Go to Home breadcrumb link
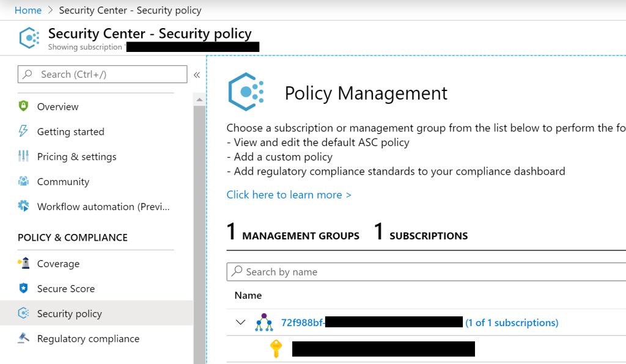This screenshot has width=626, height=364. (x=28, y=10)
